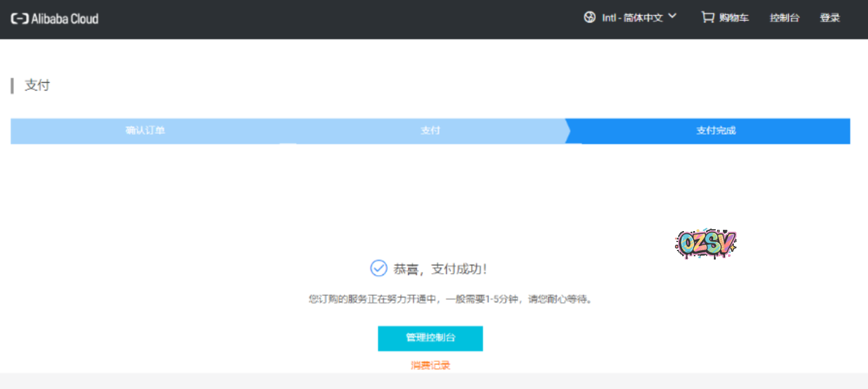Click the 登录 login link

(830, 18)
